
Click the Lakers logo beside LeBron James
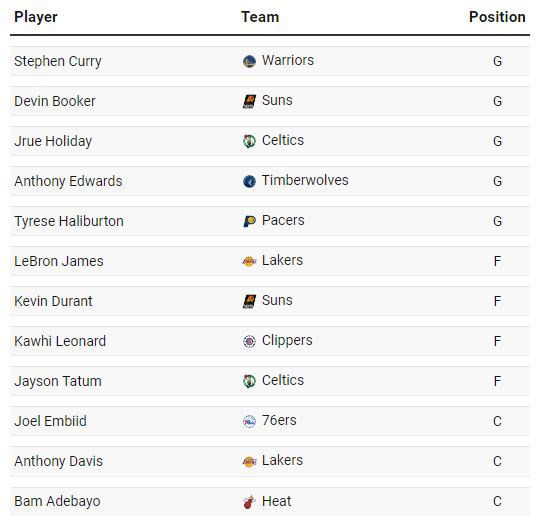click(249, 261)
